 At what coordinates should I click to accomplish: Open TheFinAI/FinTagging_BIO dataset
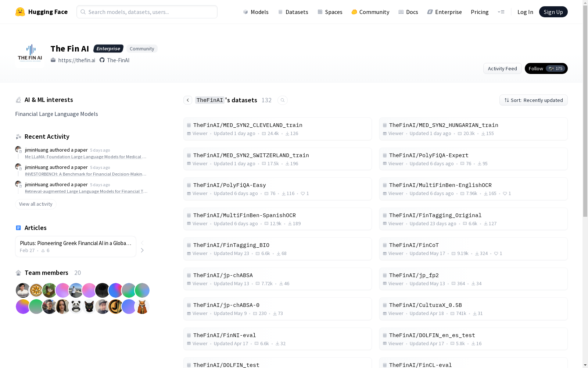tap(277, 249)
